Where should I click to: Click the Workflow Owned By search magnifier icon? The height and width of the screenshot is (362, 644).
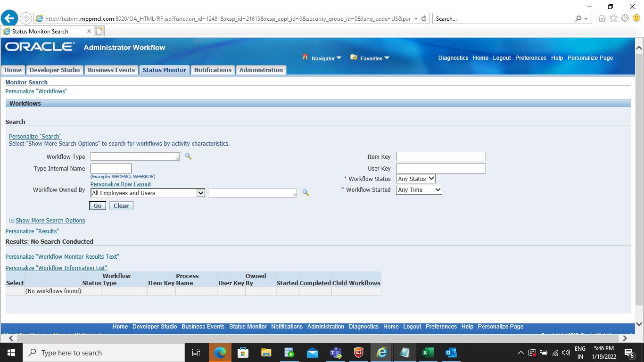(305, 193)
